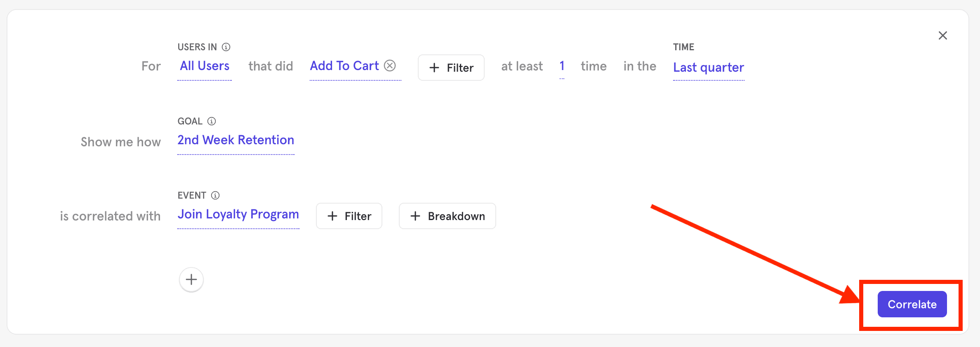Change the 2nd Week Retention goal
Screen dimensions: 980x347
point(236,140)
